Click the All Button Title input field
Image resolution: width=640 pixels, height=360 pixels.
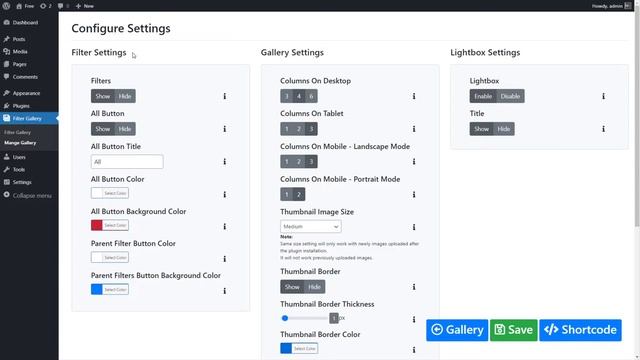[127, 162]
